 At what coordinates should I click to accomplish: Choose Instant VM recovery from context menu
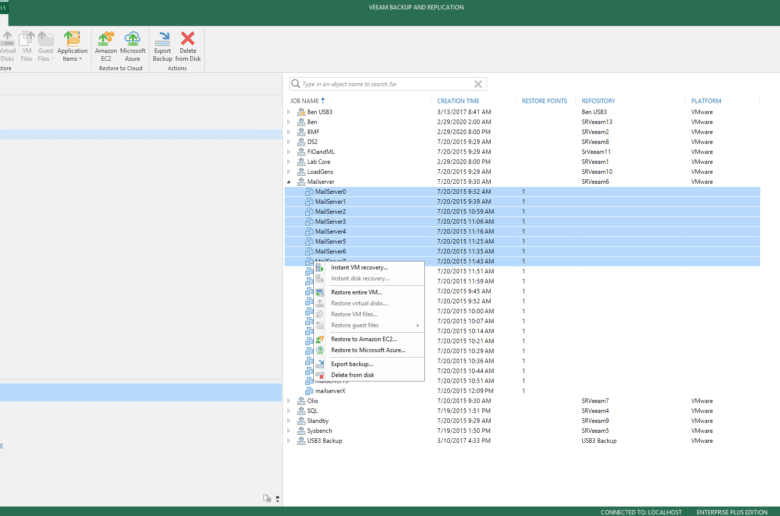pyautogui.click(x=369, y=268)
